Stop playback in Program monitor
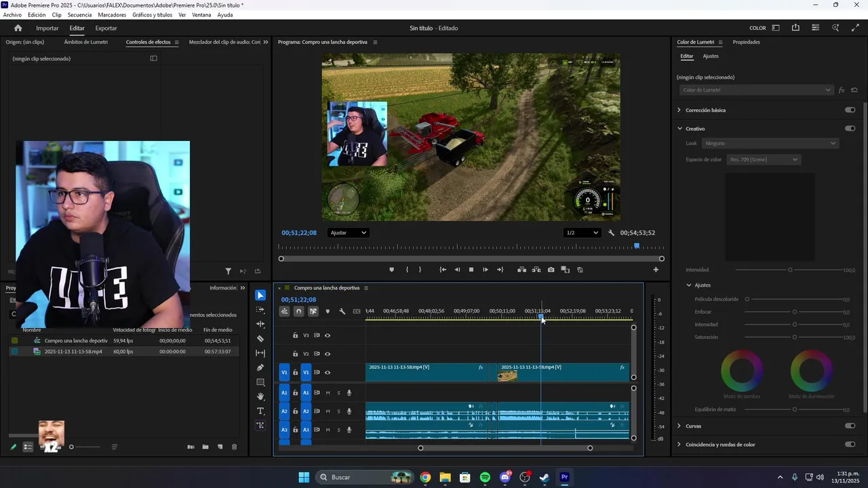 471,270
